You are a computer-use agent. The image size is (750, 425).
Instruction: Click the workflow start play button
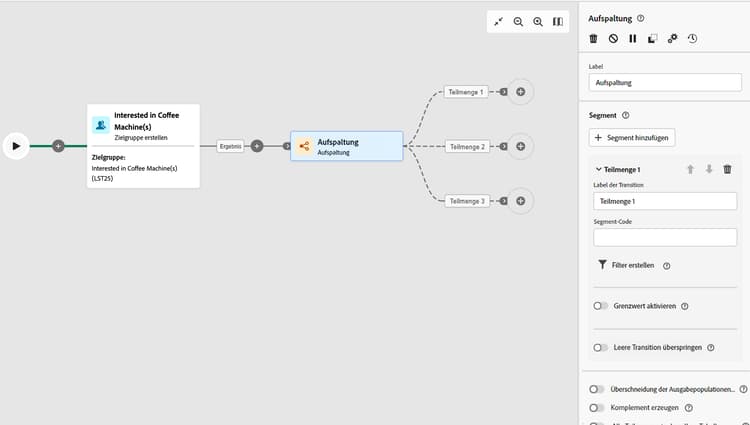point(16,146)
